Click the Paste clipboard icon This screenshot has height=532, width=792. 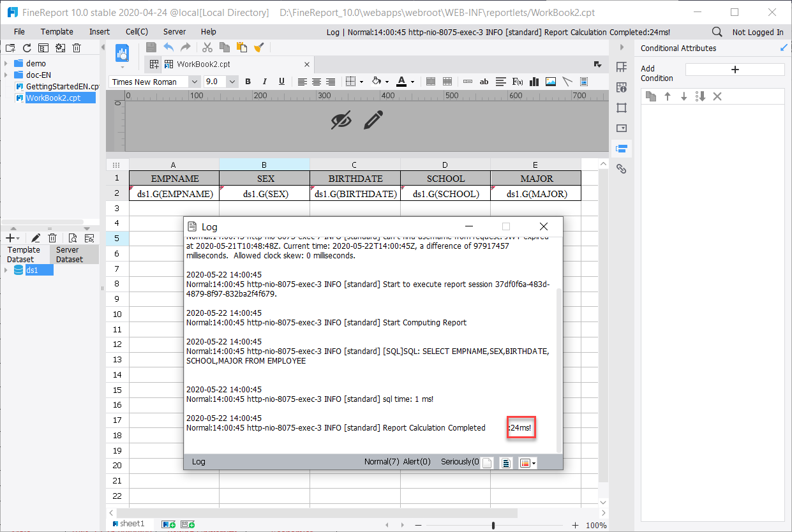[241, 47]
